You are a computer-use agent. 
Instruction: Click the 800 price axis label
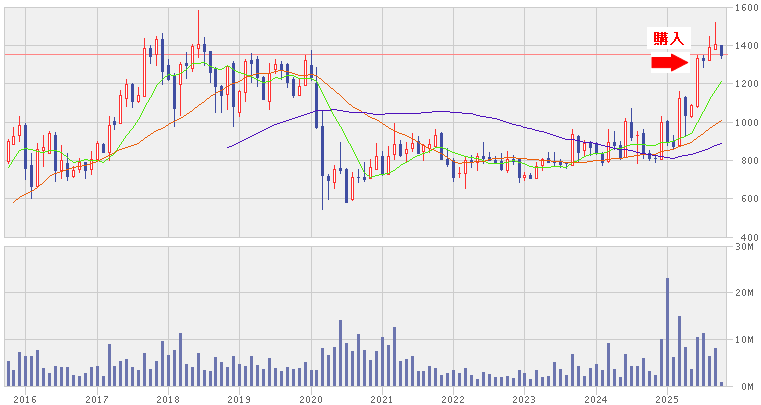pos(747,161)
